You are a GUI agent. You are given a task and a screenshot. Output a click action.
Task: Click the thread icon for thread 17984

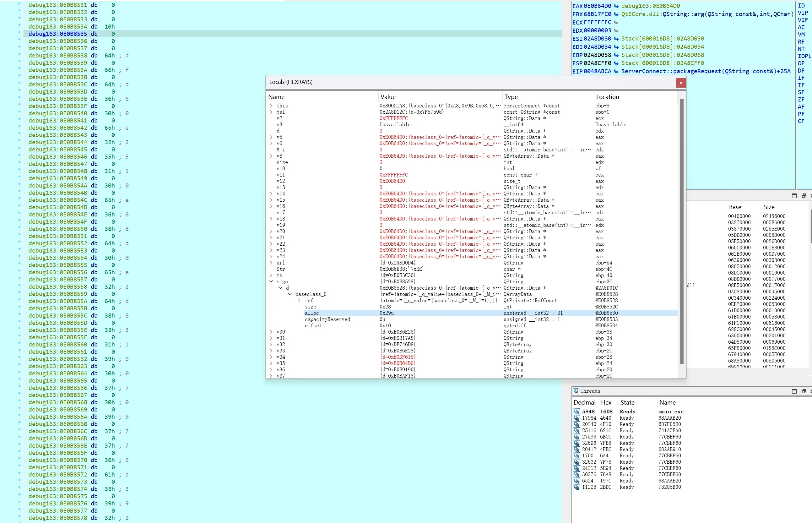[577, 418]
